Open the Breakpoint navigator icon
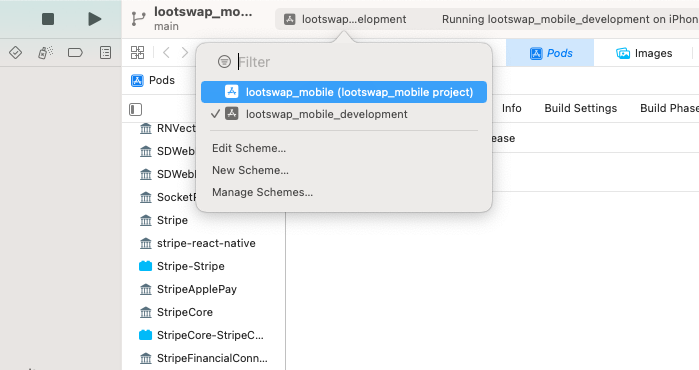The image size is (699, 370). click(75, 53)
